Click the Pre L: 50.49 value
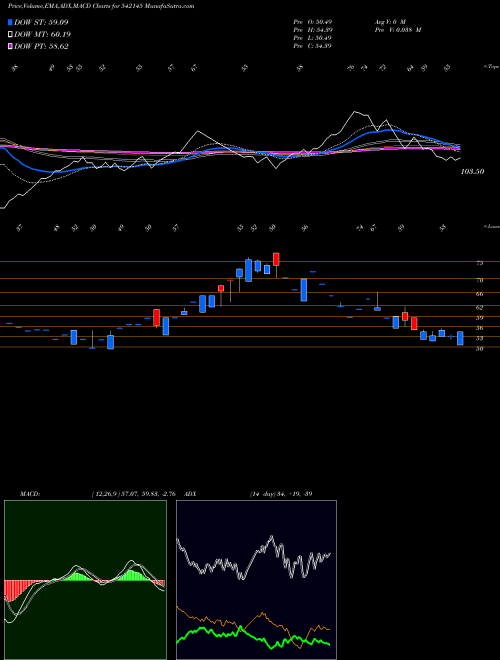This screenshot has width=500, height=660. (x=312, y=38)
